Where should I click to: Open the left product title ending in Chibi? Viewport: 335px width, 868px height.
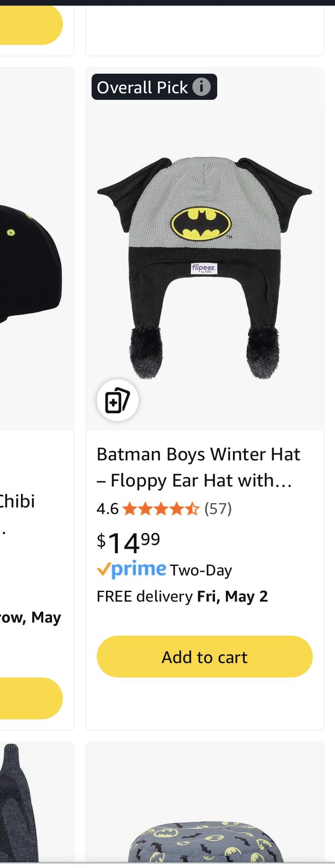[x=17, y=501]
